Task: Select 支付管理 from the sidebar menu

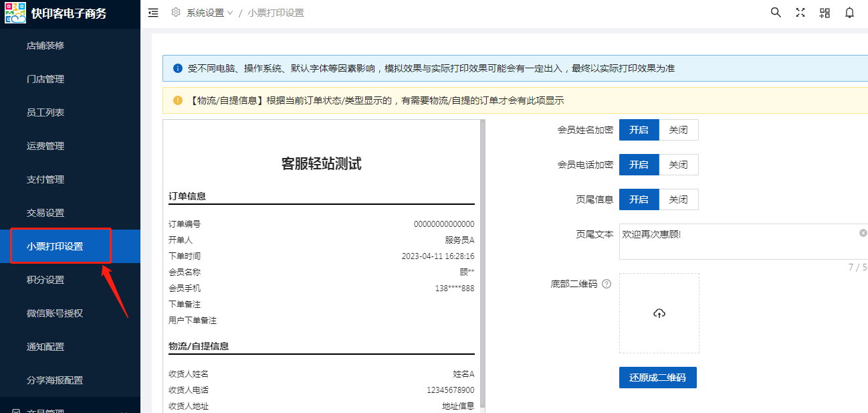Action: 45,179
